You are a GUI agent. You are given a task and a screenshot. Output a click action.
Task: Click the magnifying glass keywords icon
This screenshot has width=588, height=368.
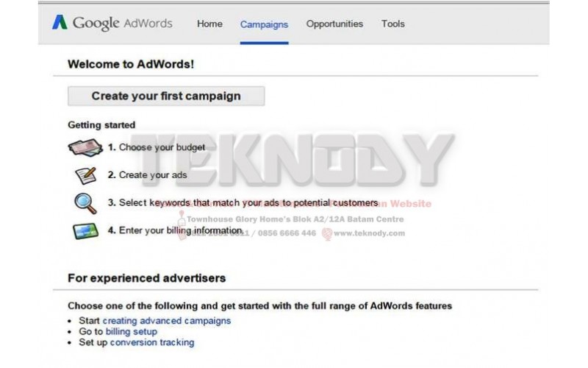[85, 203]
